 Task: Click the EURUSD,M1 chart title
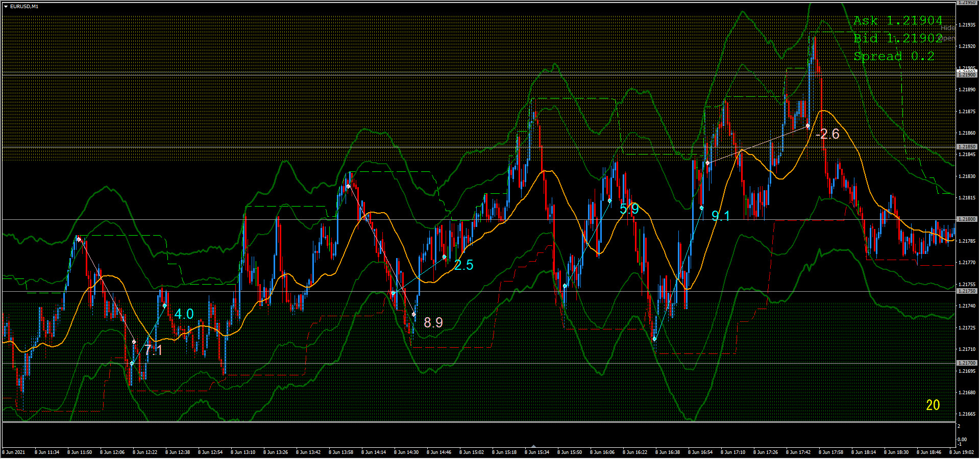[24, 7]
